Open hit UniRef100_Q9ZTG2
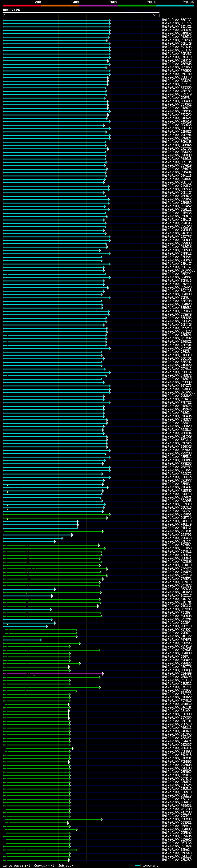The height and width of the screenshot is (868, 197). (x=177, y=149)
